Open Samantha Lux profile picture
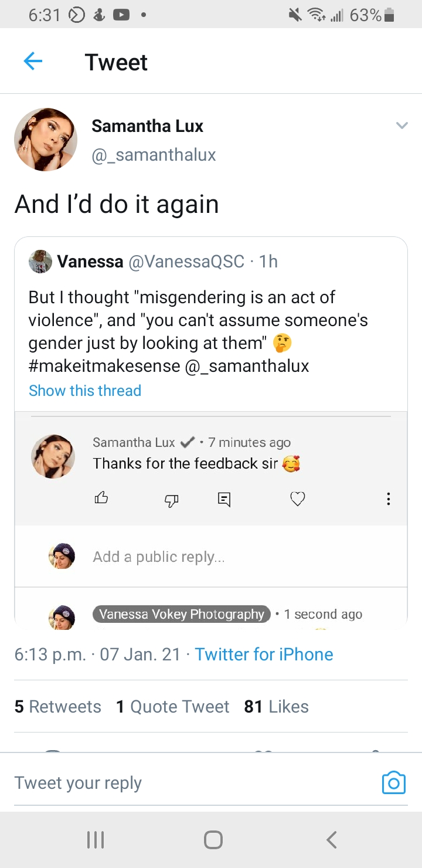 (46, 140)
